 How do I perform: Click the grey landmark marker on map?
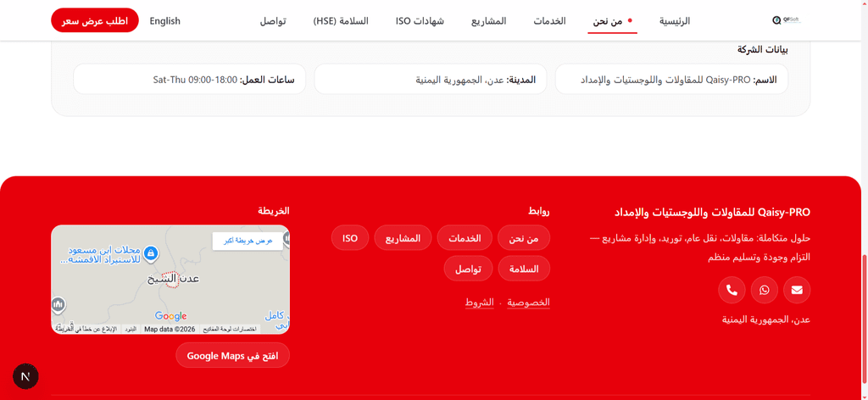tap(58, 304)
